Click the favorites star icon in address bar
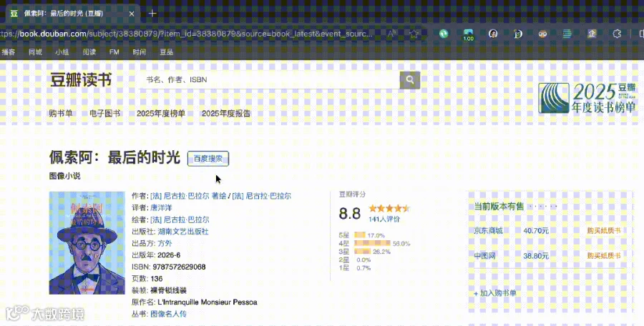 click(414, 34)
